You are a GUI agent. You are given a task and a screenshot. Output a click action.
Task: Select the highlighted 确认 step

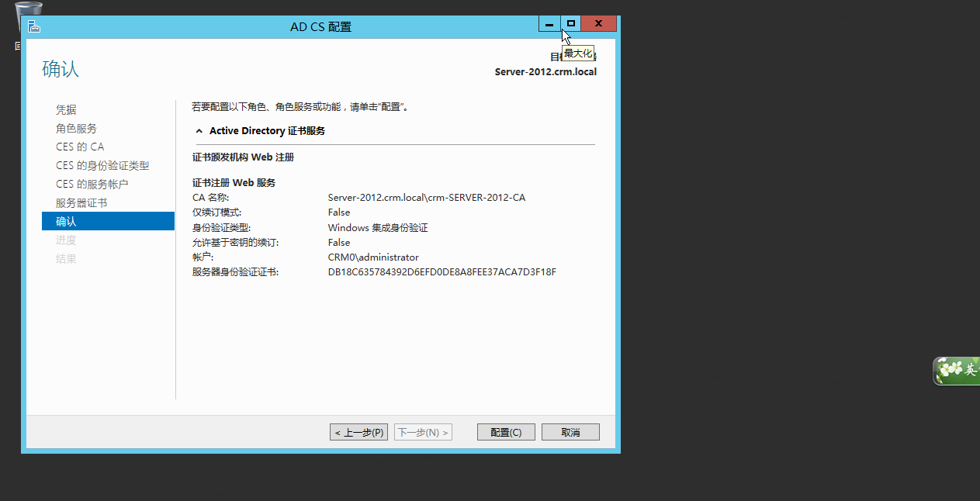108,221
